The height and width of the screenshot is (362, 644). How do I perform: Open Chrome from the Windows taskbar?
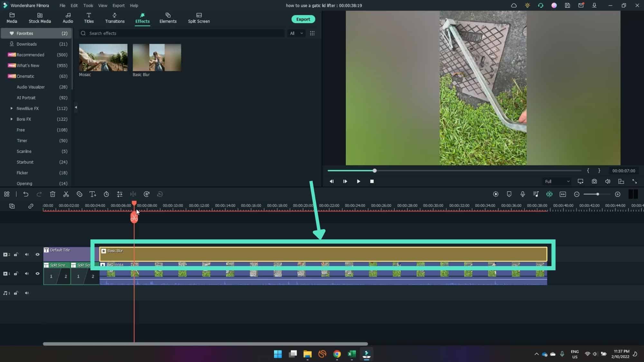tap(337, 354)
